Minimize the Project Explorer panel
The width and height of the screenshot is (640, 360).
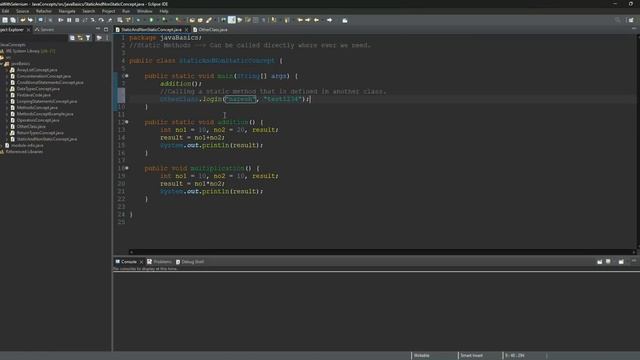(x=98, y=29)
